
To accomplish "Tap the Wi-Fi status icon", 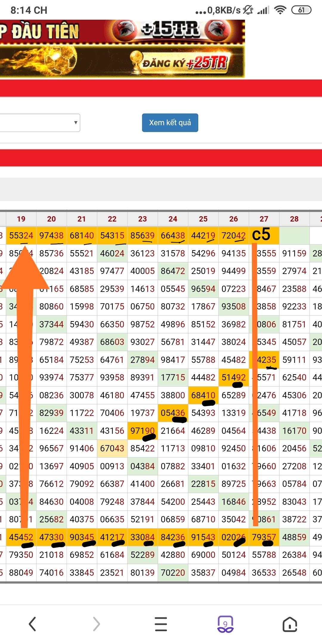I will click(x=280, y=10).
